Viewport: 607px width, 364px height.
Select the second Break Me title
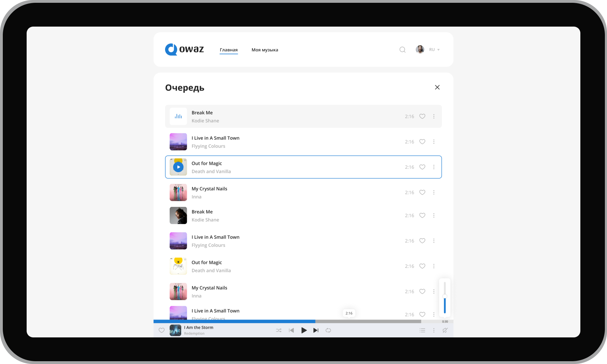pyautogui.click(x=202, y=212)
